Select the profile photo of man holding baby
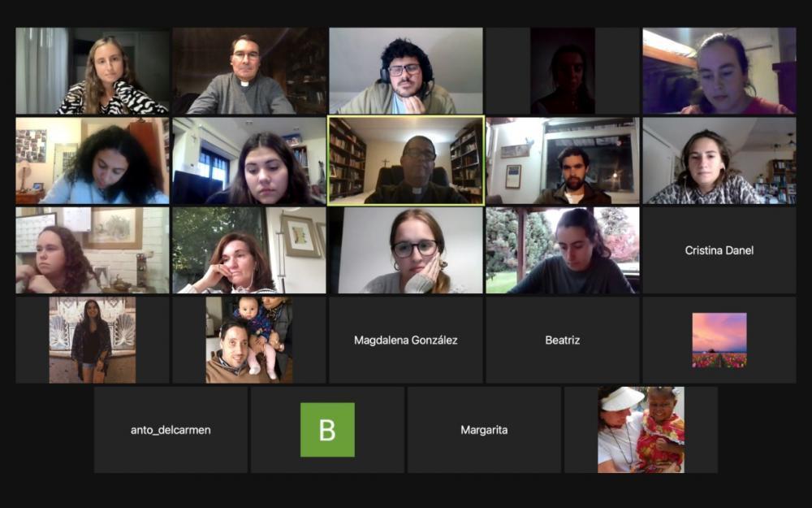Image resolution: width=812 pixels, height=508 pixels. pos(249,340)
